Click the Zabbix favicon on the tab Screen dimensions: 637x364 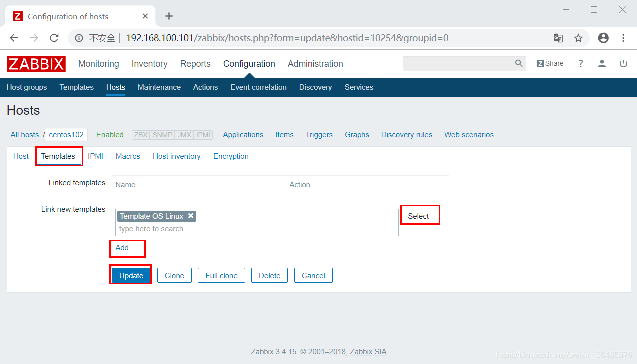18,16
